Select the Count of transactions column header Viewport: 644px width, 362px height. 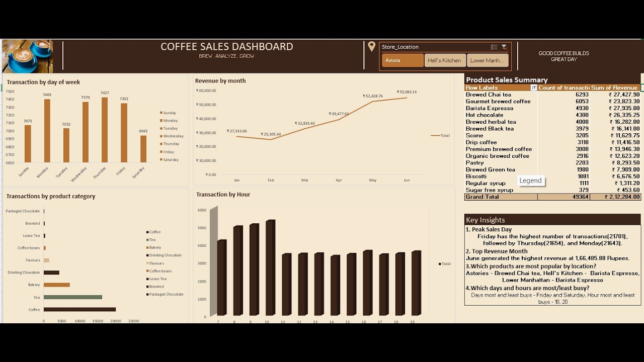563,87
